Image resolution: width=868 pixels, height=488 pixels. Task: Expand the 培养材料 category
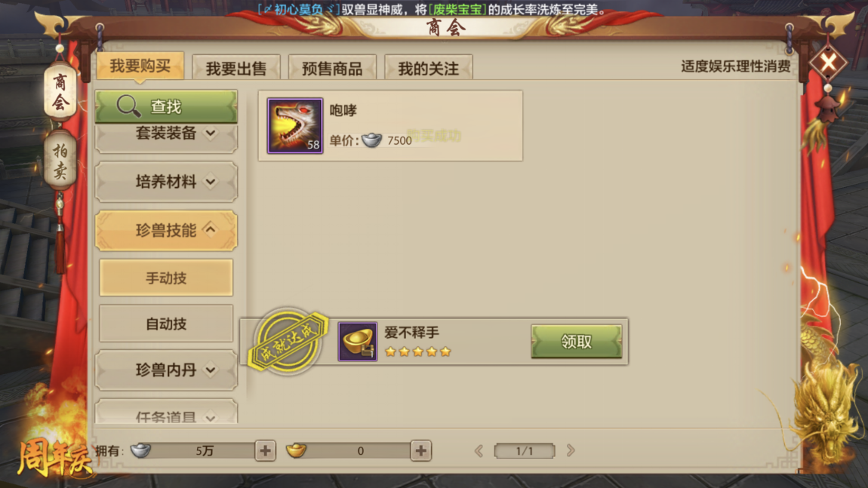pos(166,182)
